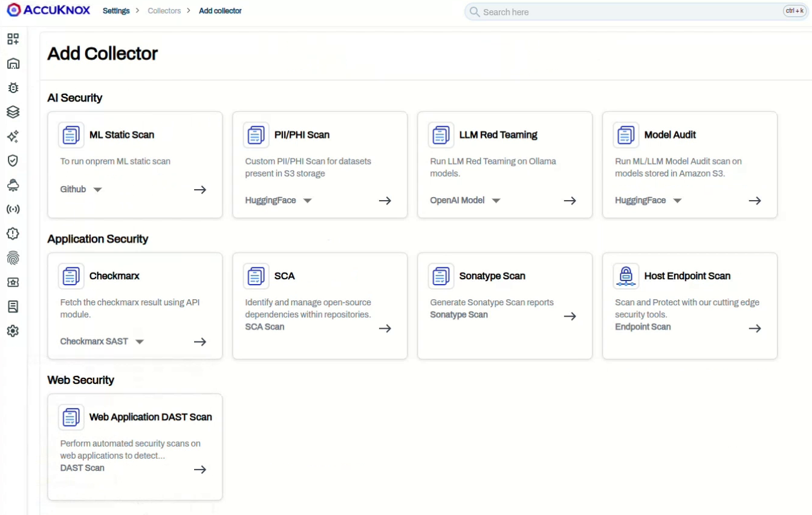812x515 pixels.
Task: Click the arrow on LLM Red Teaming card
Action: [570, 201]
